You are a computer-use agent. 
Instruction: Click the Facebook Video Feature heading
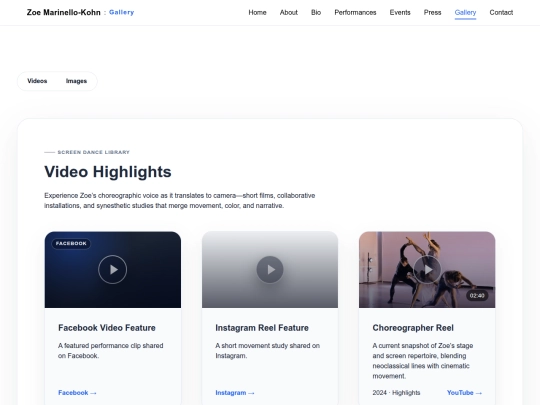[107, 328]
